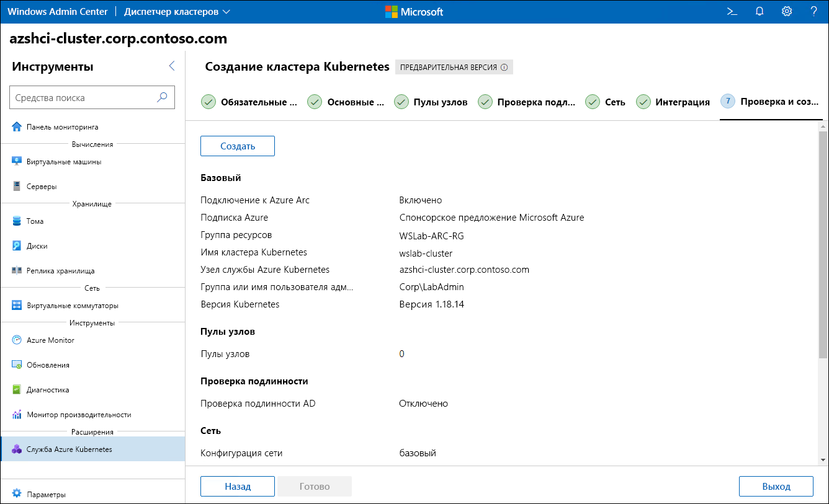Viewport: 829px width, 504px height.
Task: Click the Microsoft logo
Action: click(x=414, y=11)
